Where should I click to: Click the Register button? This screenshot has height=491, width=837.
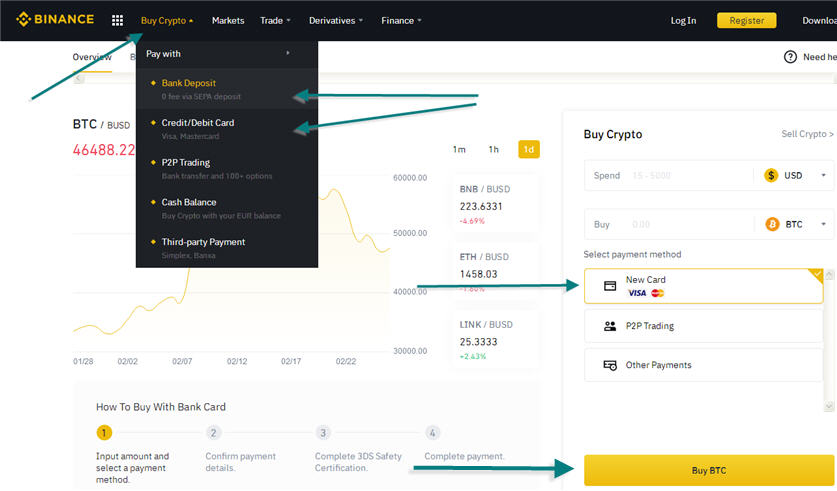point(746,20)
